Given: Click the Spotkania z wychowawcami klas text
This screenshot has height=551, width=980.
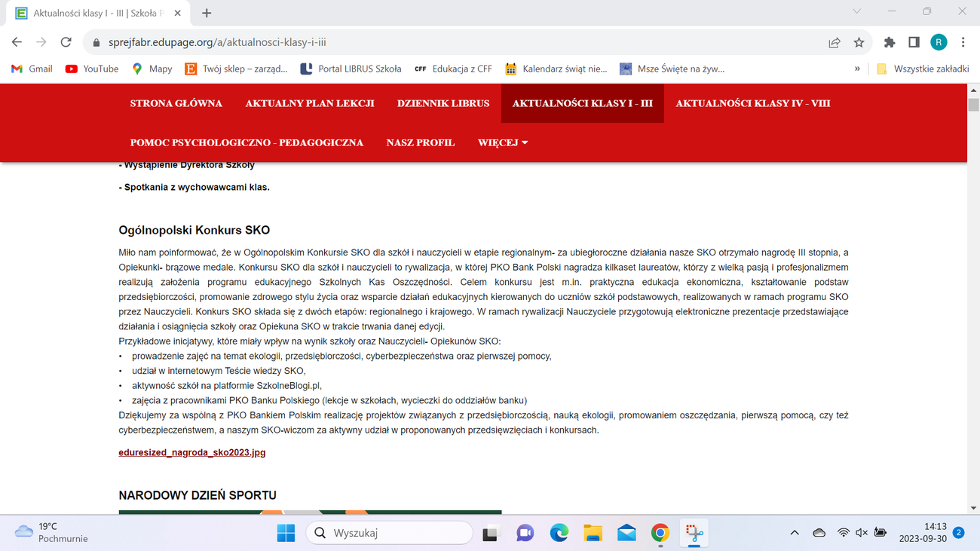Looking at the screenshot, I should pos(194,188).
